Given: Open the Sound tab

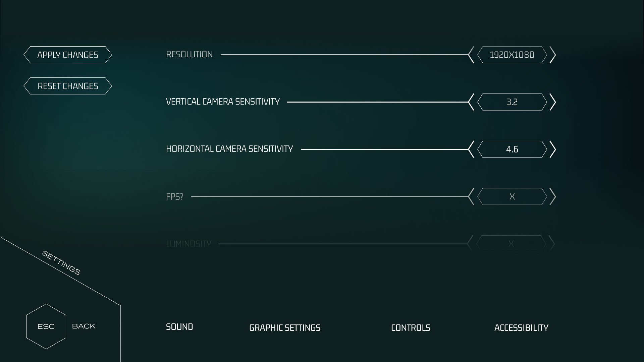Looking at the screenshot, I should coord(179,327).
